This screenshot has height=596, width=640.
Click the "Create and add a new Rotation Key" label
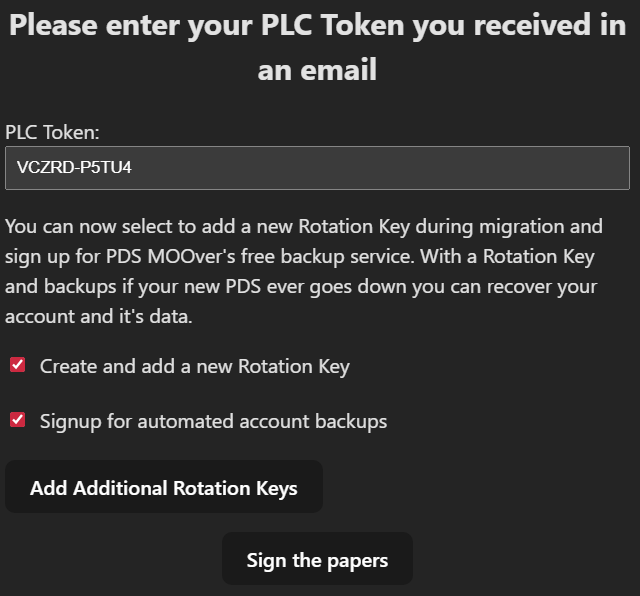194,366
